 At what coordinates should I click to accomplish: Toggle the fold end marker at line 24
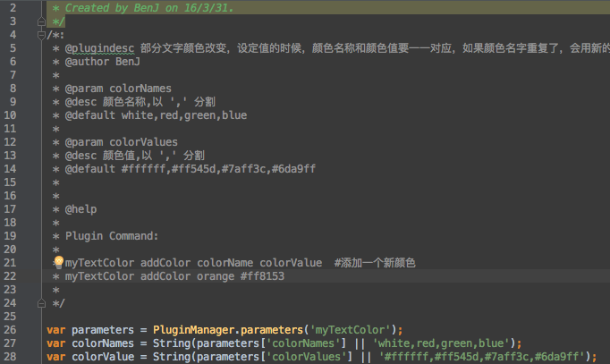(x=41, y=303)
